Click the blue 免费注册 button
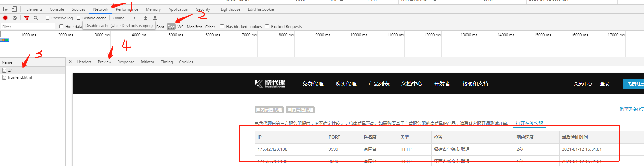Viewport: 644px width, 166px height. [x=633, y=84]
